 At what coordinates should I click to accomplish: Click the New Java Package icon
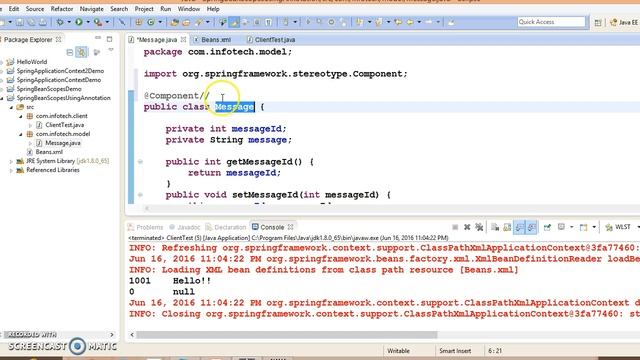point(139,22)
